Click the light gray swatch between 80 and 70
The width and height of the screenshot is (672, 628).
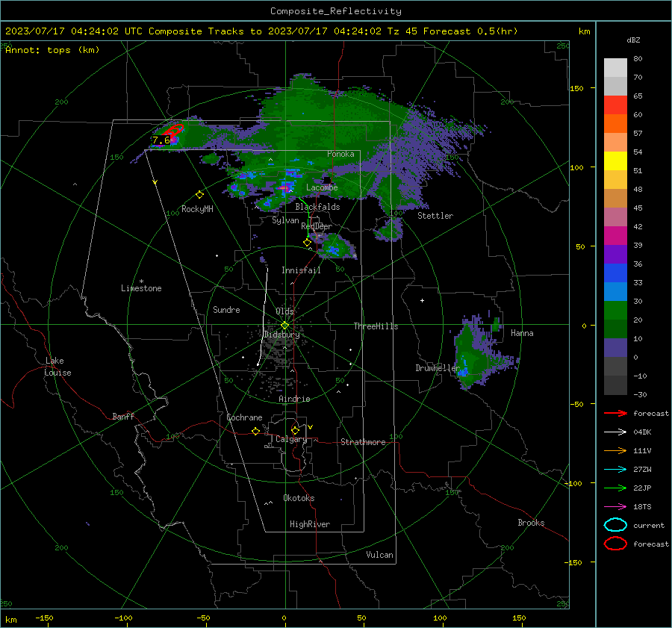[x=615, y=68]
